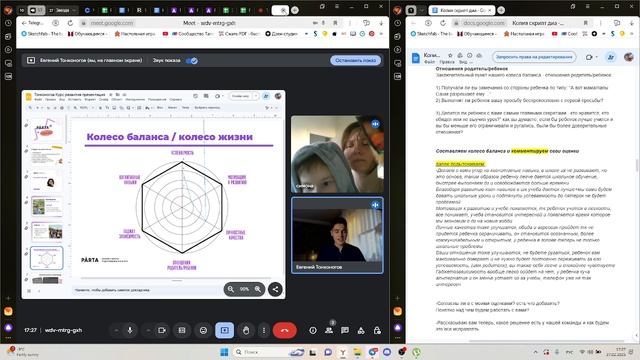Select Евгений Тонконогов video tile
640x360 pixels.
click(x=337, y=235)
